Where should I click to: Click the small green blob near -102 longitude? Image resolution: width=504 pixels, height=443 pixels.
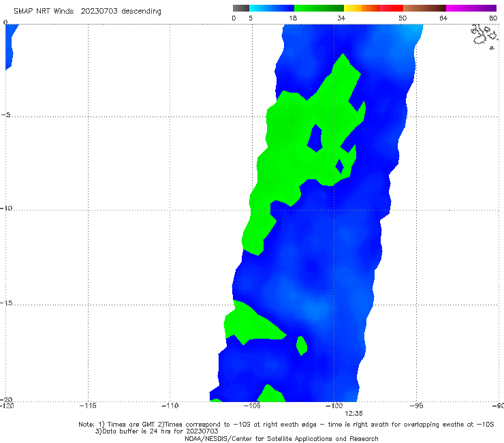coord(301,346)
